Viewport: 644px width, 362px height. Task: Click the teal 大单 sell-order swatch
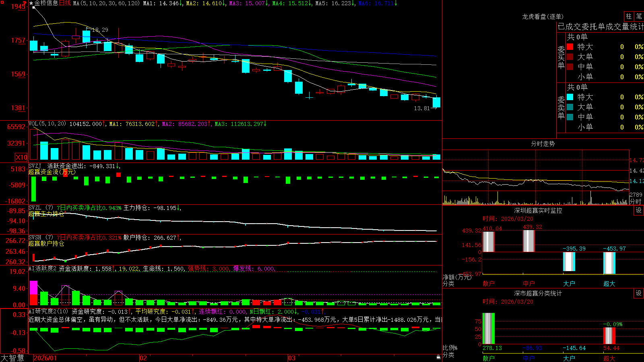pyautogui.click(x=570, y=107)
